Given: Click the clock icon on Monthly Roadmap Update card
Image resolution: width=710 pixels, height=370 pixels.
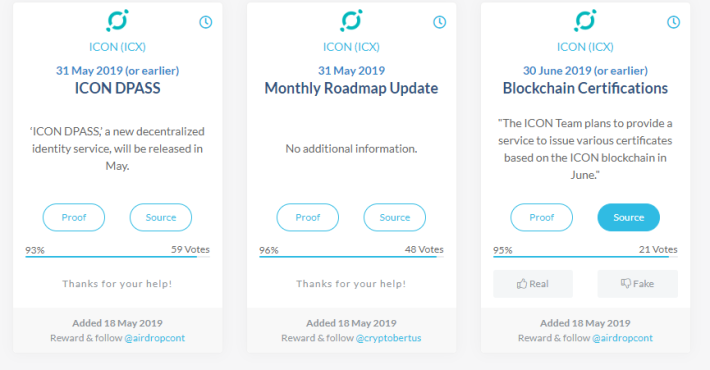Looking at the screenshot, I should (x=439, y=22).
